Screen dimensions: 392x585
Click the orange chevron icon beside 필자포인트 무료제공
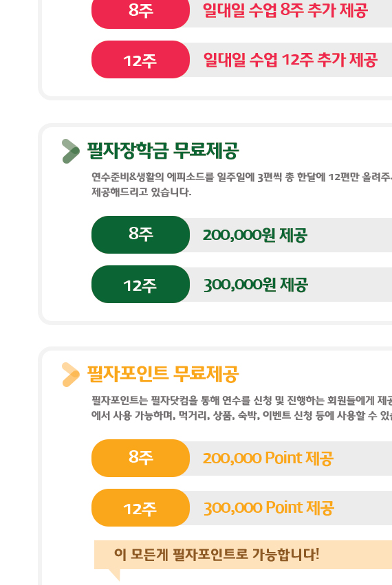pyautogui.click(x=71, y=375)
